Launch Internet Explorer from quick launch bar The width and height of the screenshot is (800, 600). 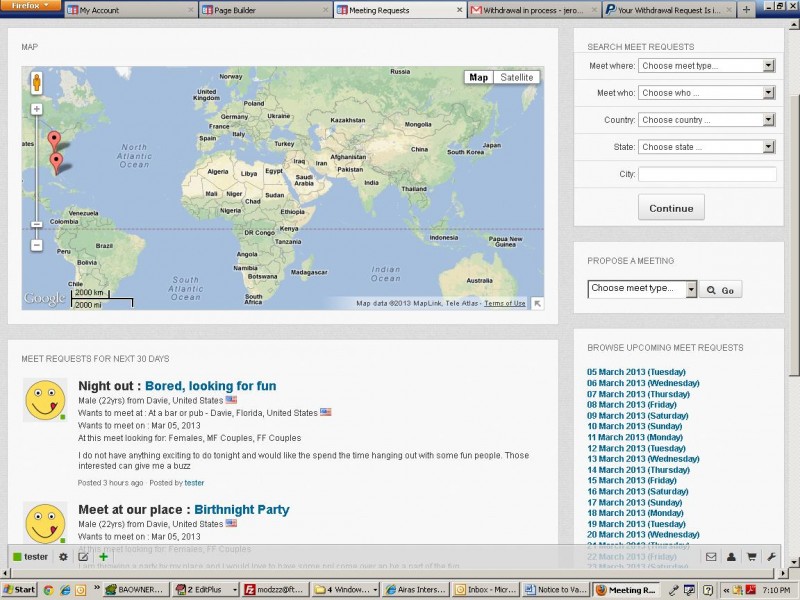coord(65,590)
